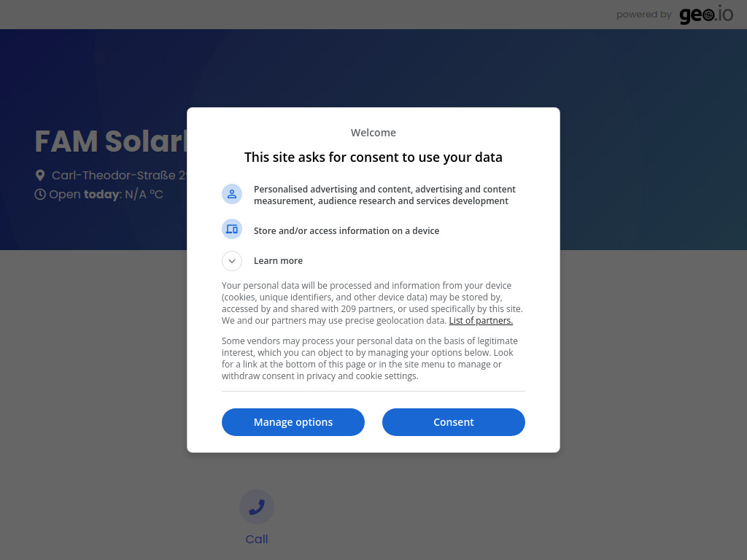Click the geo.io logo
Viewport: 747px width, 560px height.
[705, 15]
